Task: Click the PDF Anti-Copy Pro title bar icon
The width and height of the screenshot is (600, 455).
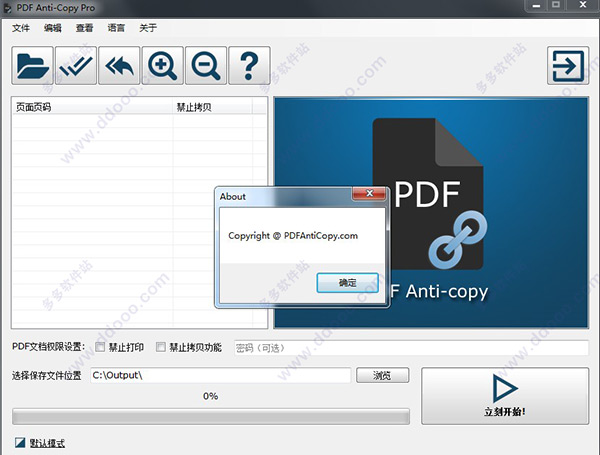Action: click(x=7, y=8)
